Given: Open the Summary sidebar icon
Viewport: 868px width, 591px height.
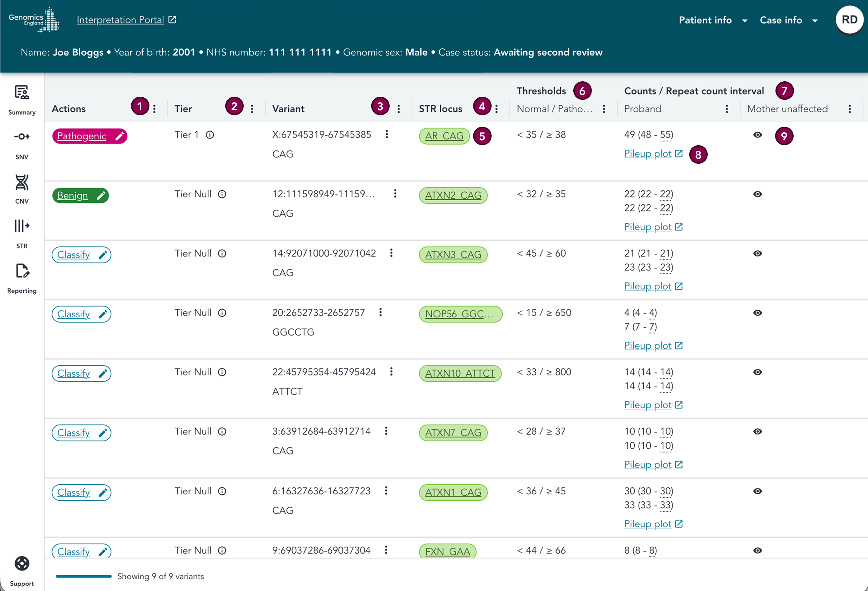Looking at the screenshot, I should tap(22, 93).
